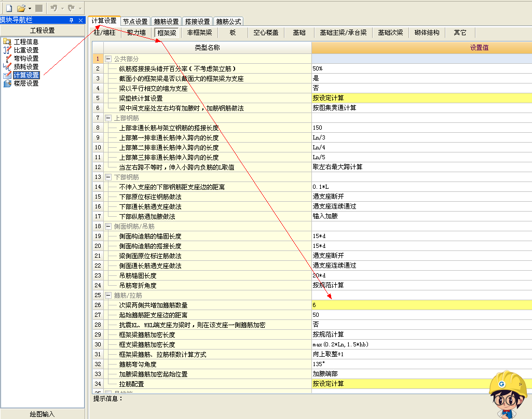Click value 取左右最大跨计算
Screen dimensions: 532x419
(x=422, y=167)
